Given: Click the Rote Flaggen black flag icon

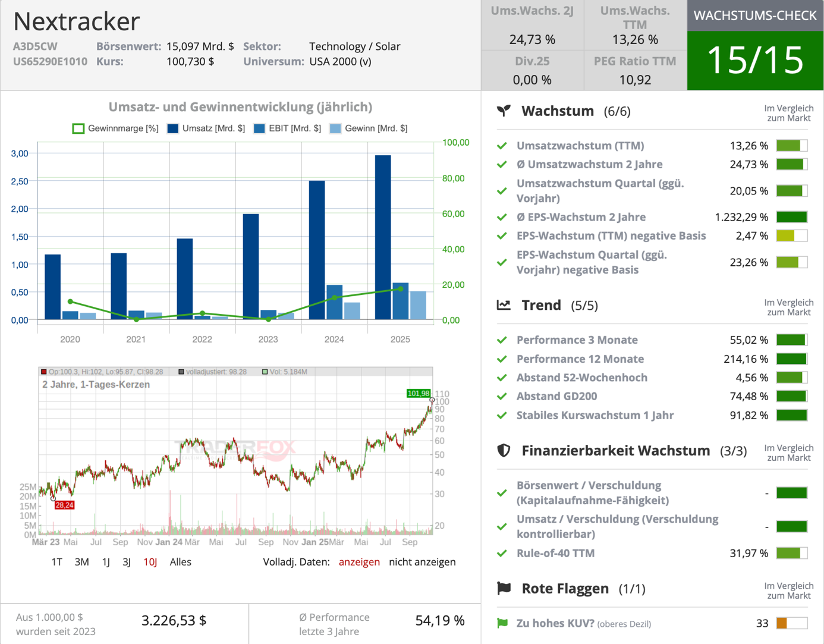Looking at the screenshot, I should [504, 589].
